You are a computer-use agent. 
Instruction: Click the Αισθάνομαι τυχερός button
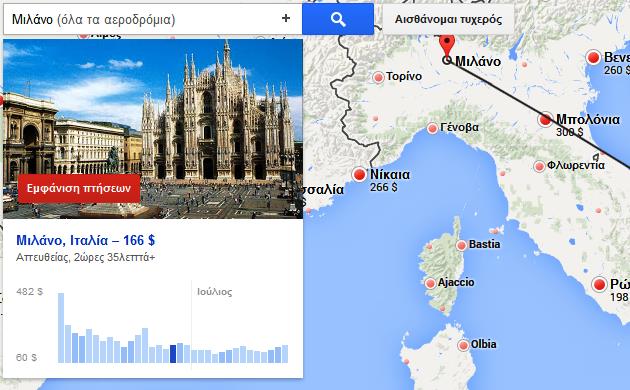coord(448,19)
